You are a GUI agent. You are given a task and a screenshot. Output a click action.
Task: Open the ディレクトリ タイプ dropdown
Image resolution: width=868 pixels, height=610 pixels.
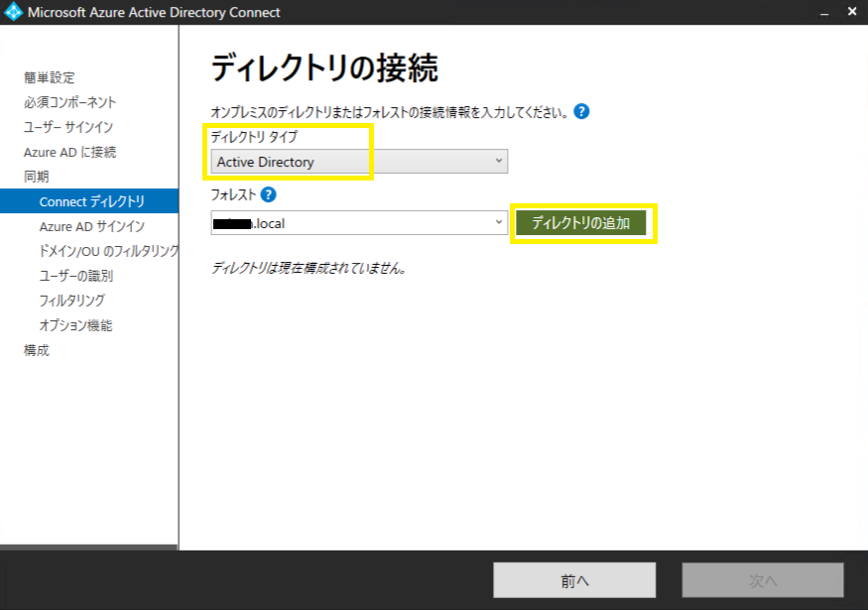pos(359,162)
